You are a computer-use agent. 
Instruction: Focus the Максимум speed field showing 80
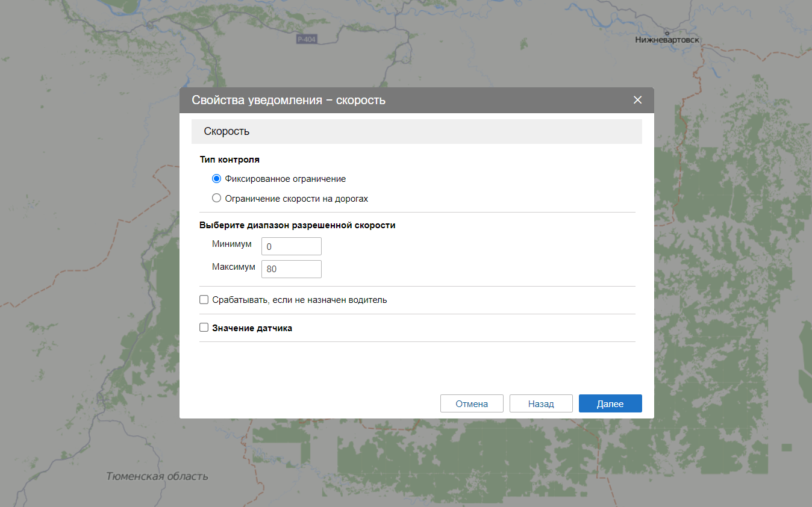pyautogui.click(x=291, y=269)
